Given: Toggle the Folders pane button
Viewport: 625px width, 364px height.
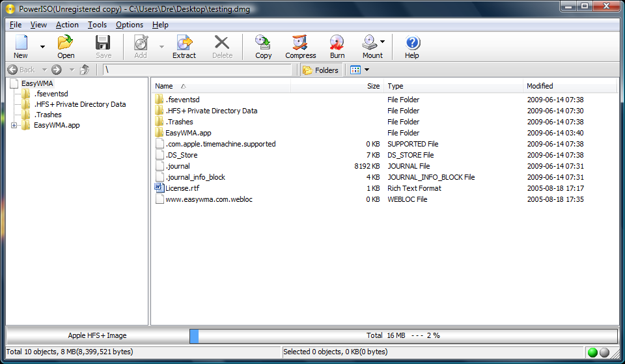Looking at the screenshot, I should click(321, 70).
